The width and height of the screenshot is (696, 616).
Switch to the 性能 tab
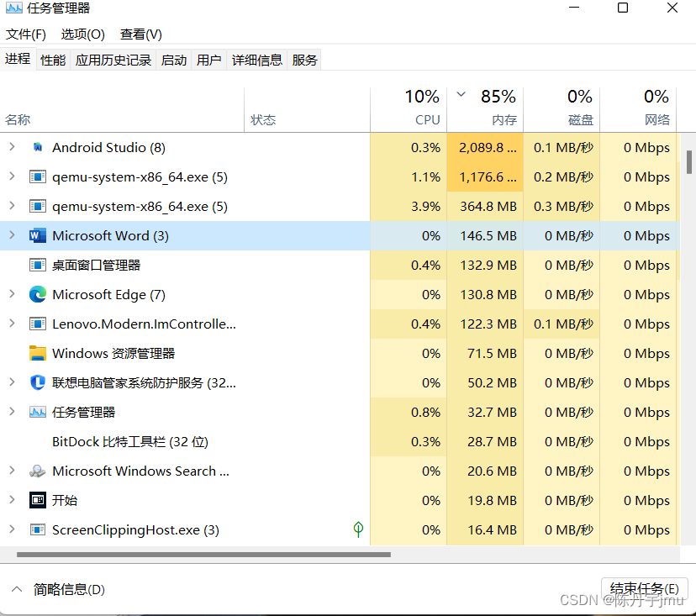point(53,60)
